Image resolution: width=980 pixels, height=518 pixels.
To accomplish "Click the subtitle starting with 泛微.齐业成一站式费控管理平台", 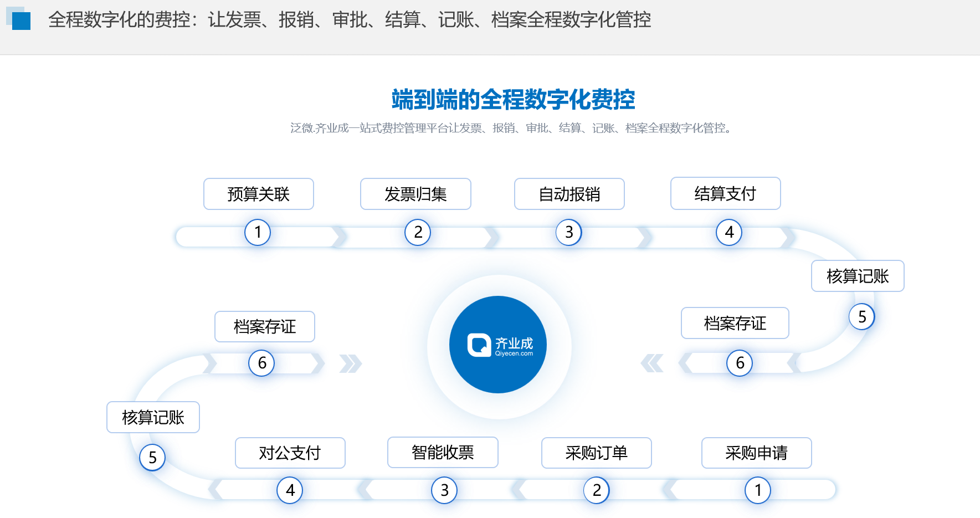I will pyautogui.click(x=512, y=129).
